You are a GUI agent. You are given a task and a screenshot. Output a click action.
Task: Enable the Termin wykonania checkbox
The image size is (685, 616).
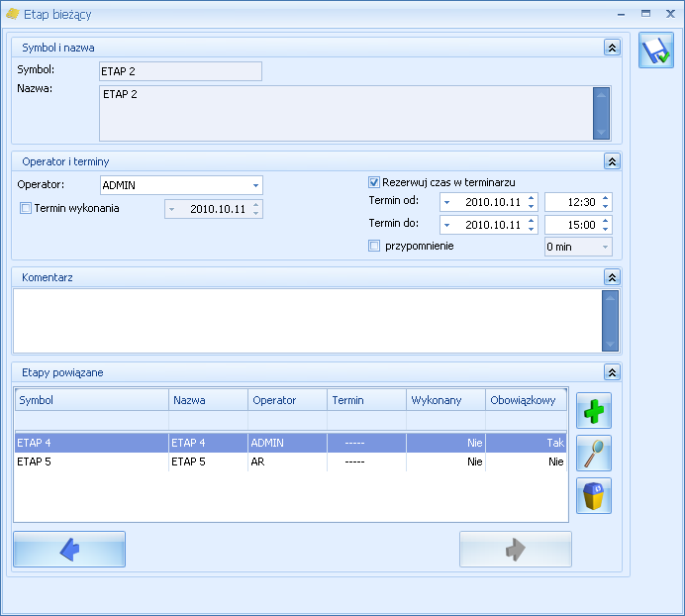pos(26,208)
